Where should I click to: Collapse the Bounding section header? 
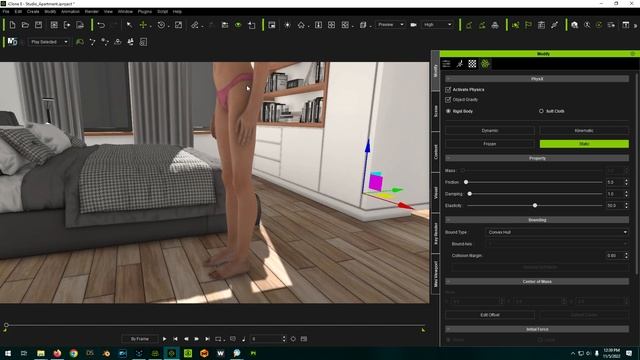(537, 220)
